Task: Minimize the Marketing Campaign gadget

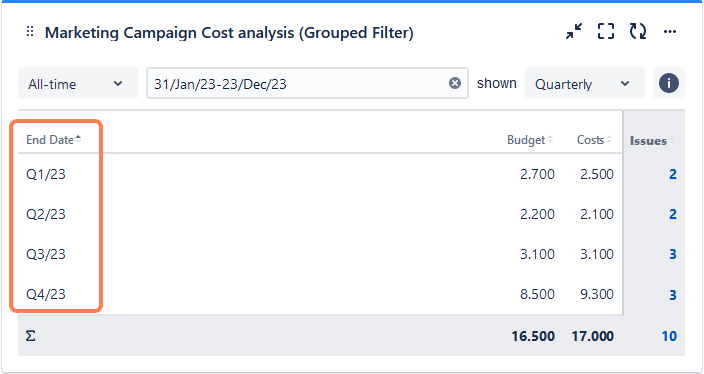Action: [x=574, y=31]
